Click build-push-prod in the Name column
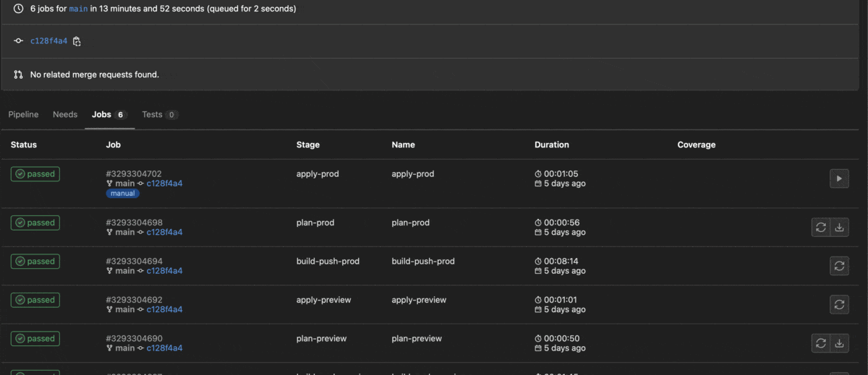Screen dimensions: 868x375 click(423, 261)
